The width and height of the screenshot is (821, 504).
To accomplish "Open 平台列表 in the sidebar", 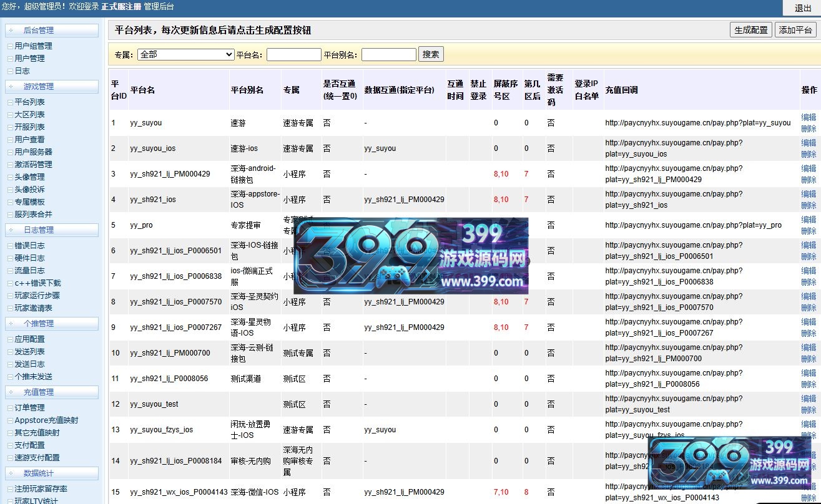I will [30, 102].
